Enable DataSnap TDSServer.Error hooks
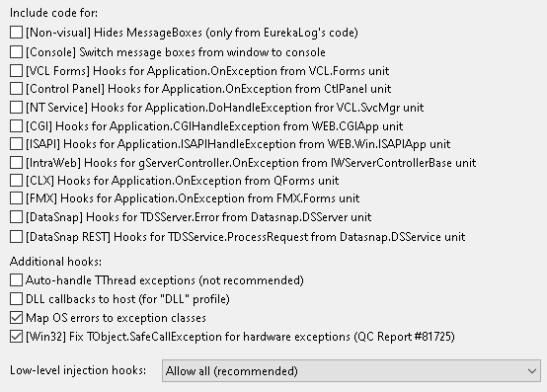547x392 pixels. tap(16, 217)
